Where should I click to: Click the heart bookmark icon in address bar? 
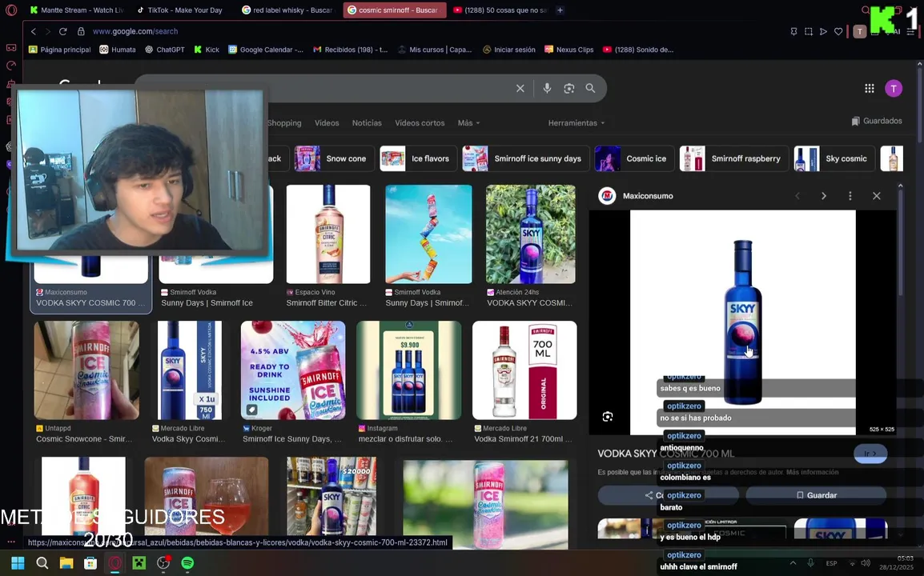[838, 32]
